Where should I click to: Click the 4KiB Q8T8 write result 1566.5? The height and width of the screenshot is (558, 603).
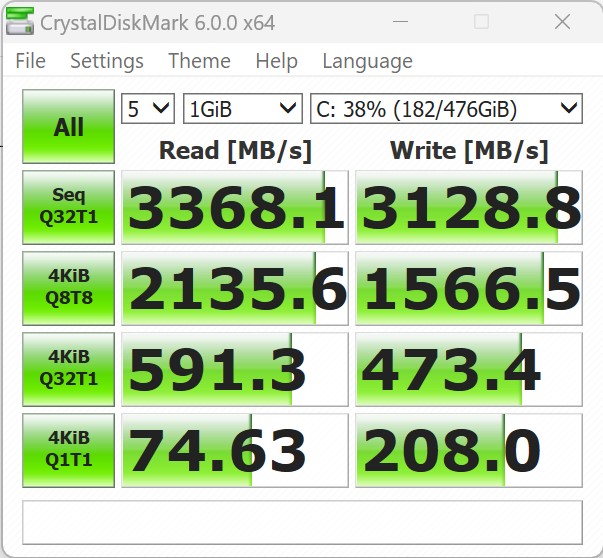[x=469, y=288]
